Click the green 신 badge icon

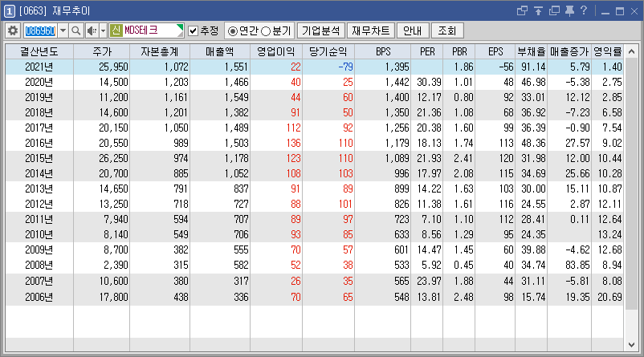point(116,30)
